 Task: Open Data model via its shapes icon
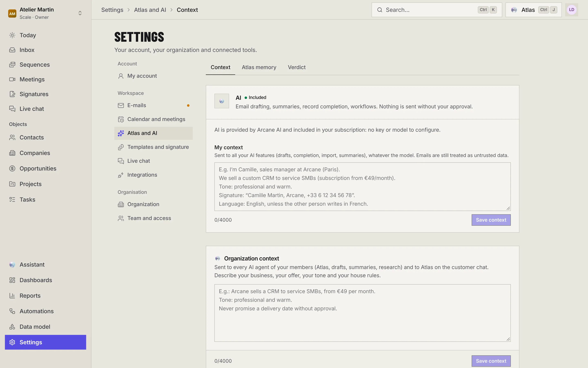(12, 327)
